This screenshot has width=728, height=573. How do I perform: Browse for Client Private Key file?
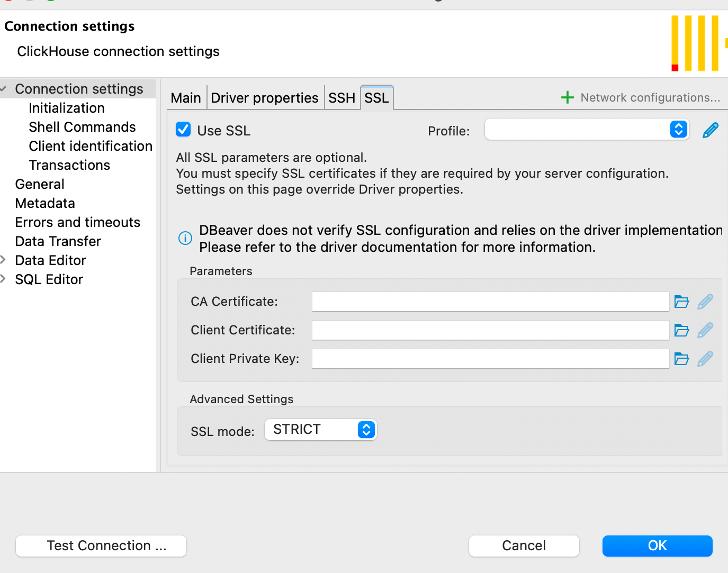[681, 359]
